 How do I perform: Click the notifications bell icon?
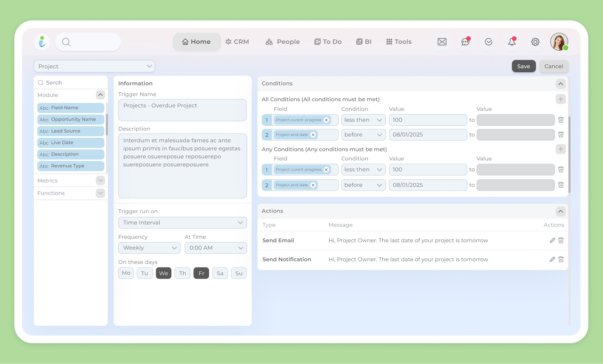(x=512, y=42)
